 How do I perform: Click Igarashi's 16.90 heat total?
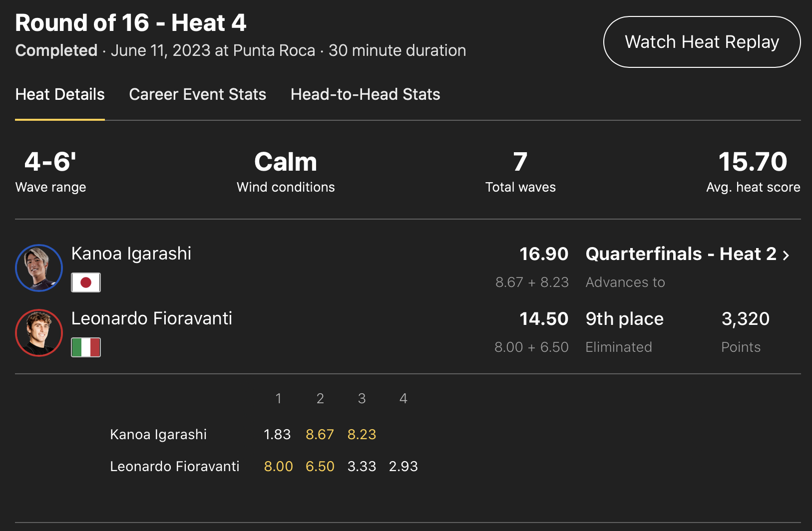click(x=544, y=254)
